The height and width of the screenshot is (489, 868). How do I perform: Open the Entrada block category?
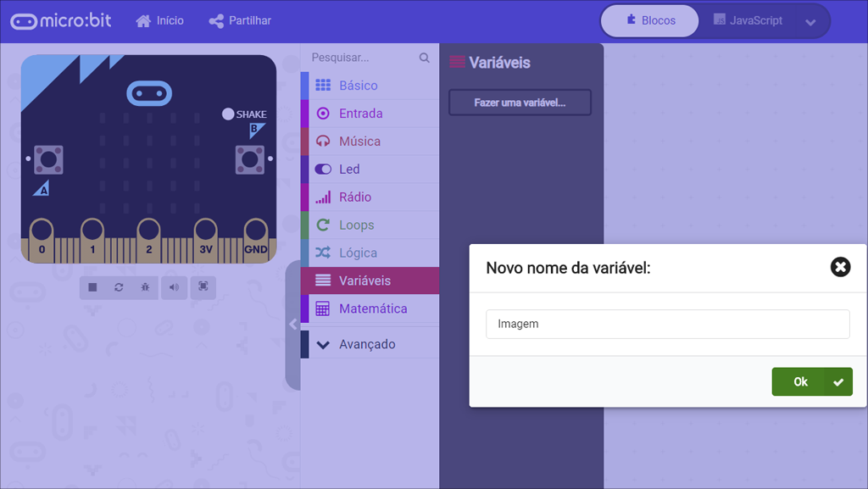(370, 114)
